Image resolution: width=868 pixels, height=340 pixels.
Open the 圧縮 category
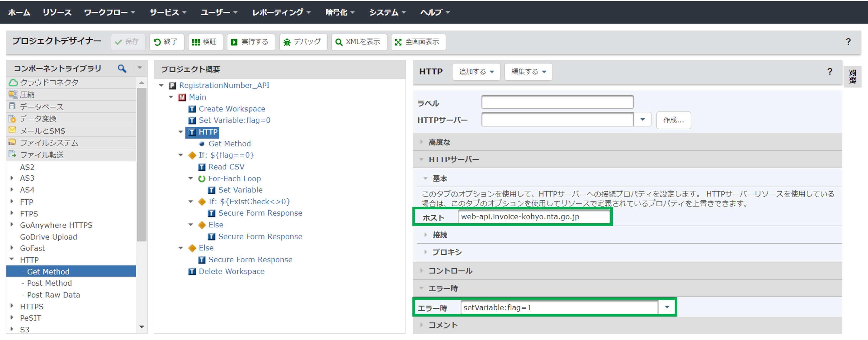click(71, 95)
